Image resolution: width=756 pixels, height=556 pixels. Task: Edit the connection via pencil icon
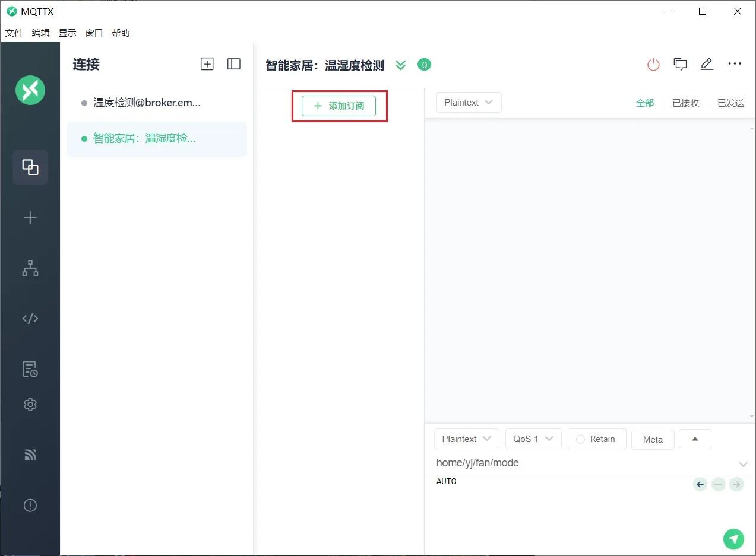707,64
